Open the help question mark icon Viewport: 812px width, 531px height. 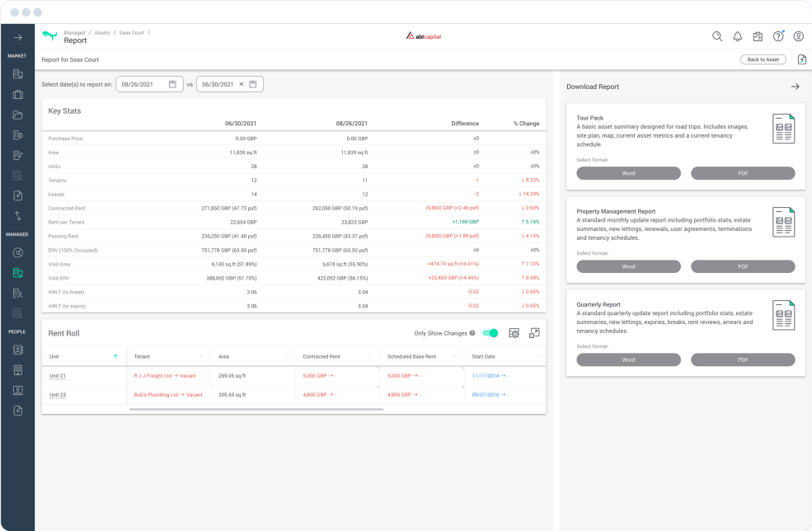point(778,36)
